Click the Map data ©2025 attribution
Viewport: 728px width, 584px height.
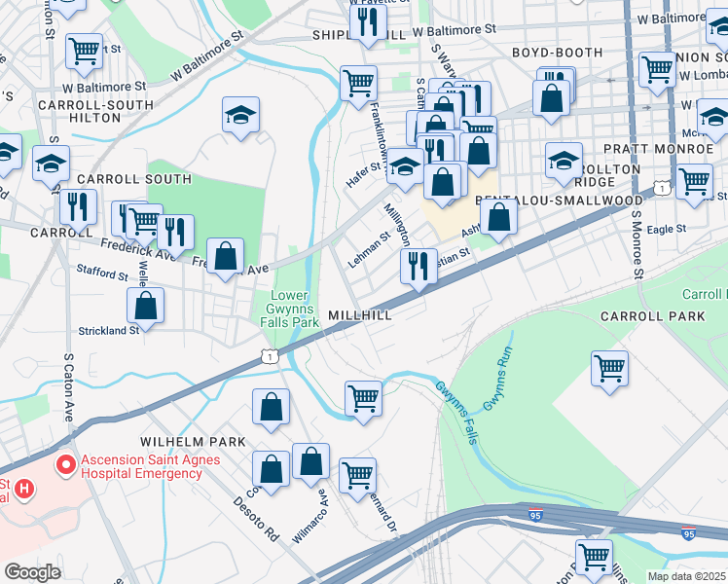pyautogui.click(x=686, y=576)
